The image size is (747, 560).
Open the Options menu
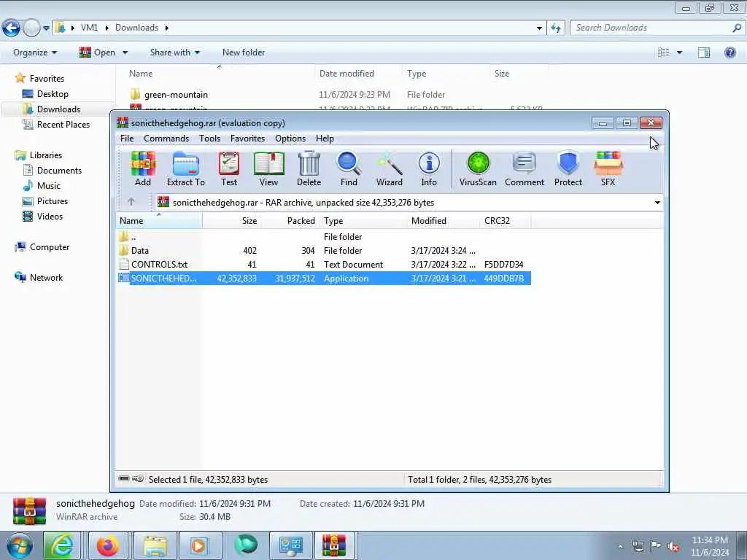pyautogui.click(x=290, y=139)
